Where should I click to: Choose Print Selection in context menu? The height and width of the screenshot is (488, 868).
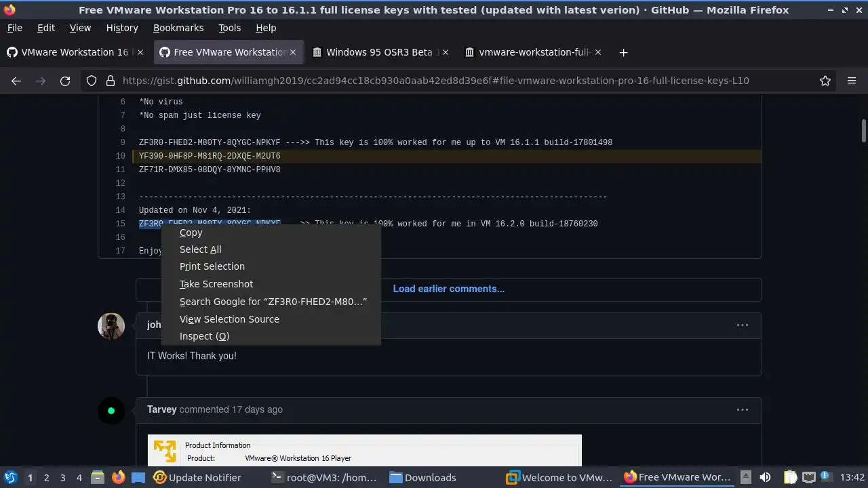point(271,266)
